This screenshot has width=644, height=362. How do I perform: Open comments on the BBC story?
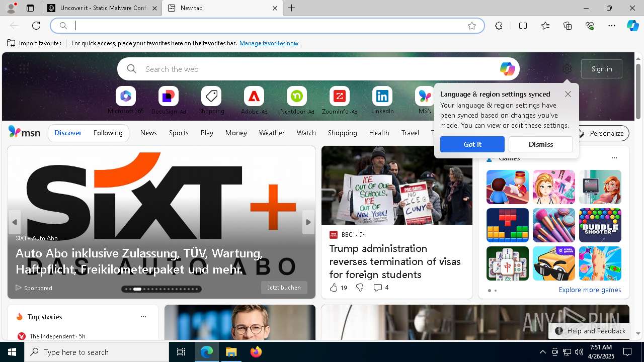click(x=381, y=288)
